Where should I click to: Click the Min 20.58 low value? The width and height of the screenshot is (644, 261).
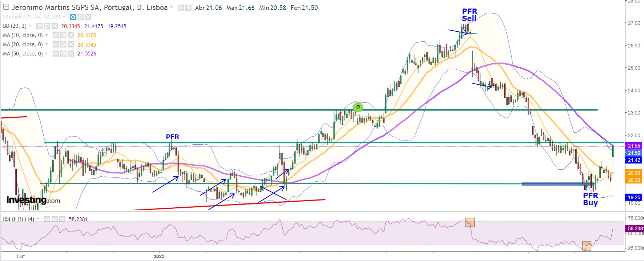(272, 7)
